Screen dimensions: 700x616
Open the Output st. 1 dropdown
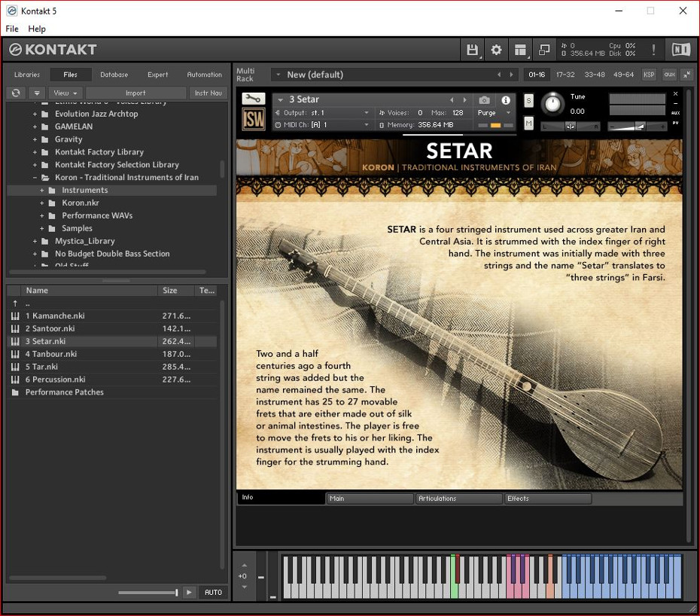pyautogui.click(x=322, y=113)
